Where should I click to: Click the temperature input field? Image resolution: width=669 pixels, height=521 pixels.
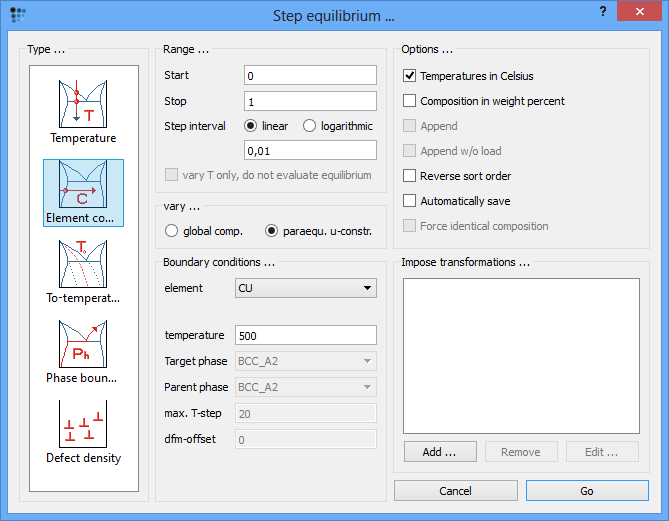305,335
